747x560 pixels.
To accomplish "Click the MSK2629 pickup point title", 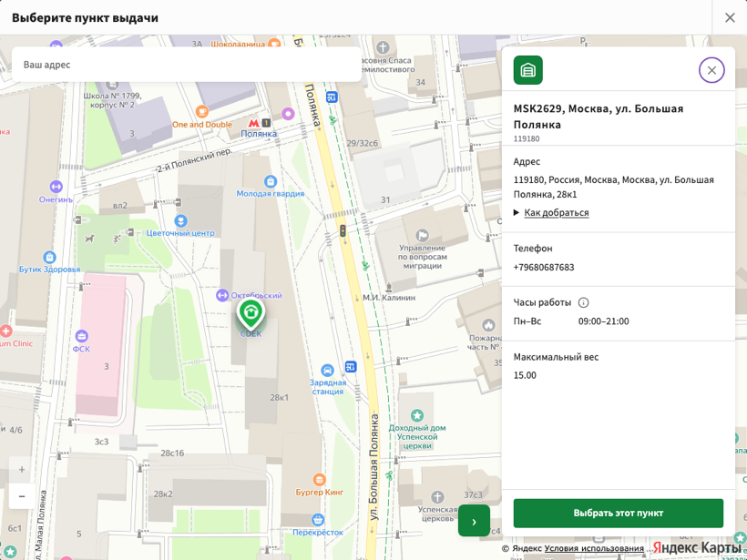I will [599, 117].
